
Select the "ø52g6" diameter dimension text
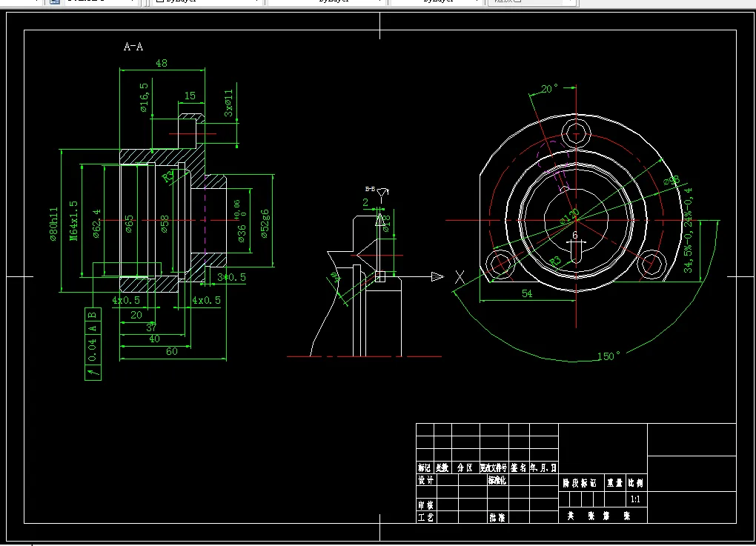coord(265,224)
